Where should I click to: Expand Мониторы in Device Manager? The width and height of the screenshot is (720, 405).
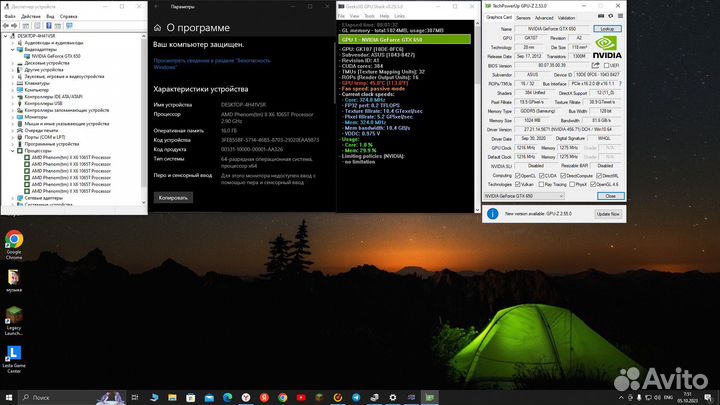click(x=13, y=117)
